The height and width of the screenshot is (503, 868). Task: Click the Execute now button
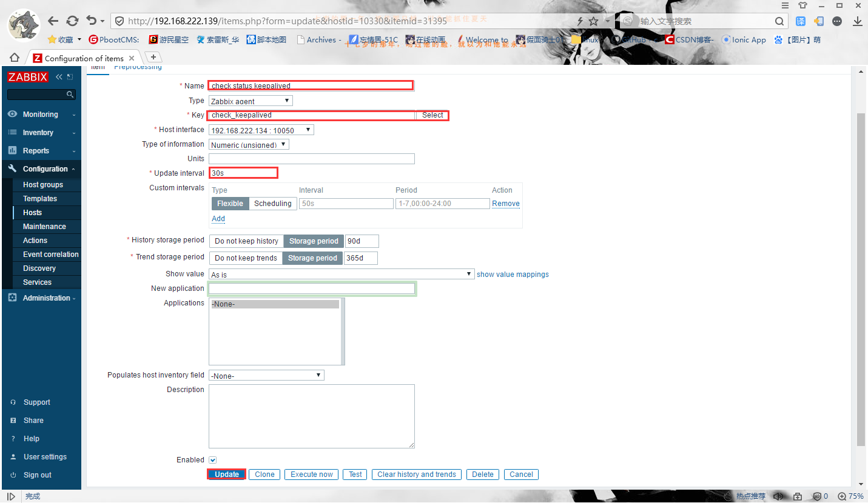[x=312, y=475]
